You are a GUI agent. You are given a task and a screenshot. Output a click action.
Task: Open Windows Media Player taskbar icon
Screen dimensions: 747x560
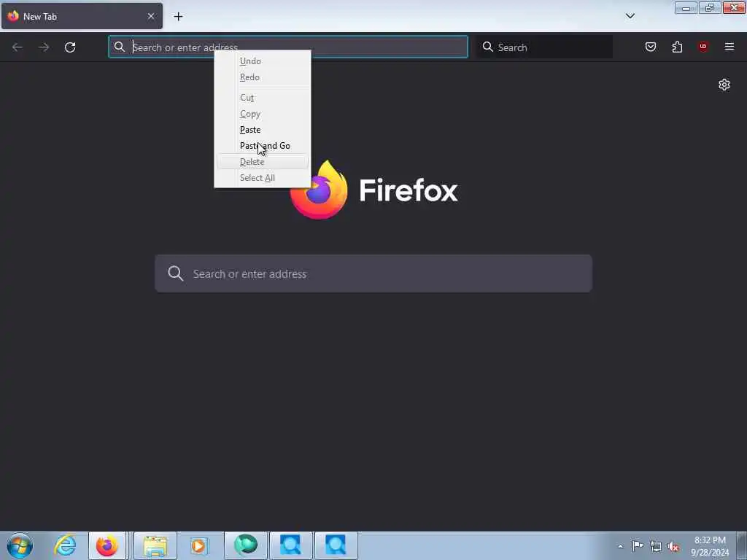[x=200, y=545]
